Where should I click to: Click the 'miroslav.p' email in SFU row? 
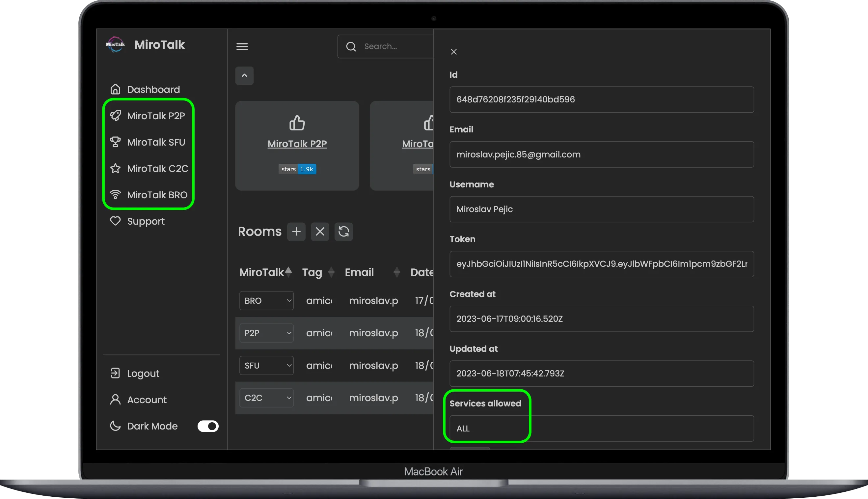(373, 366)
